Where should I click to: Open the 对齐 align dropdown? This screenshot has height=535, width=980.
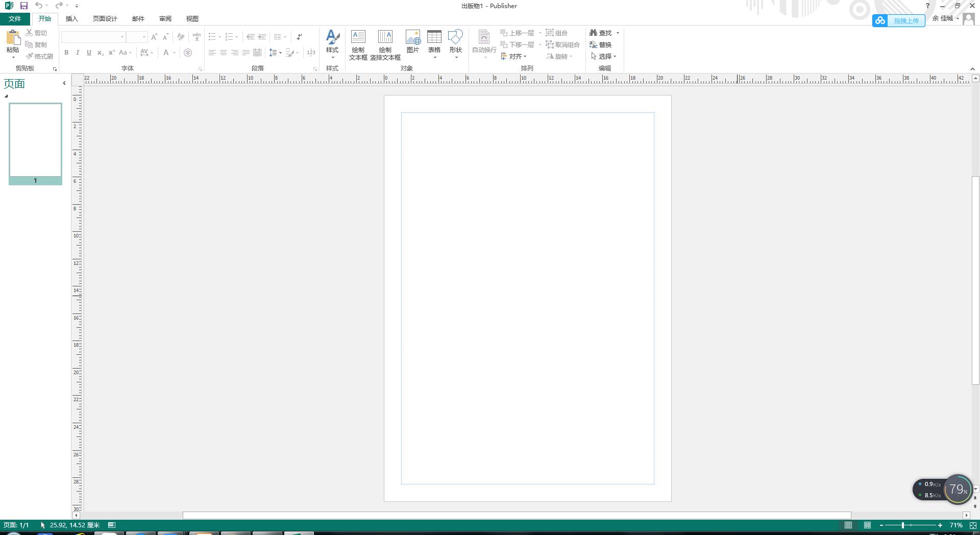tap(514, 57)
